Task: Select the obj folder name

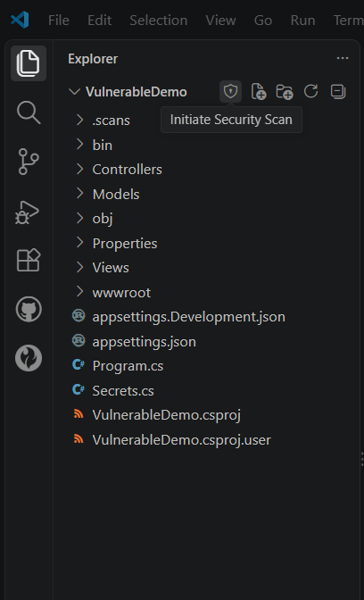Action: (x=103, y=219)
